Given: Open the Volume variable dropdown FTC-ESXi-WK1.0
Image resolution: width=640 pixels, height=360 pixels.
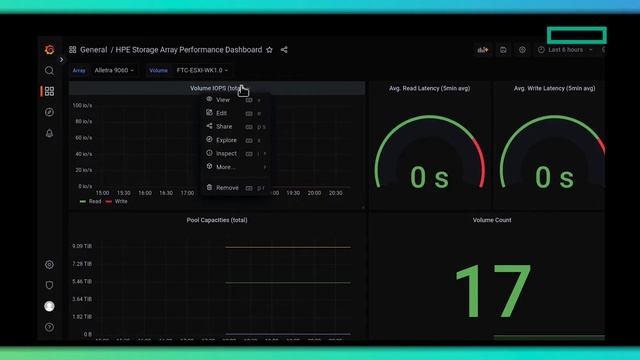Looking at the screenshot, I should 202,70.
